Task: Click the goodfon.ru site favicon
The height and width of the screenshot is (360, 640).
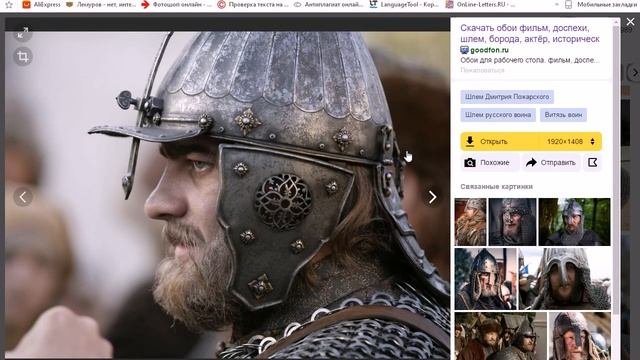Action: [464, 50]
